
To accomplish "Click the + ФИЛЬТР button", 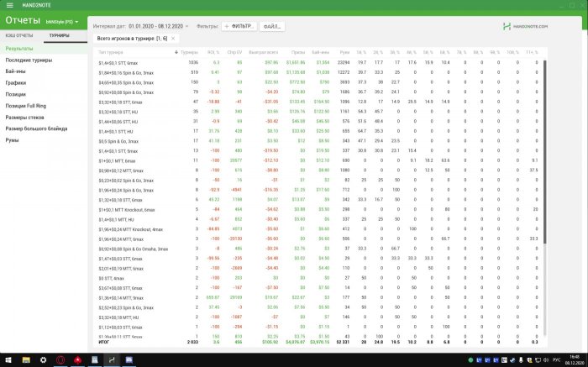I will [239, 26].
